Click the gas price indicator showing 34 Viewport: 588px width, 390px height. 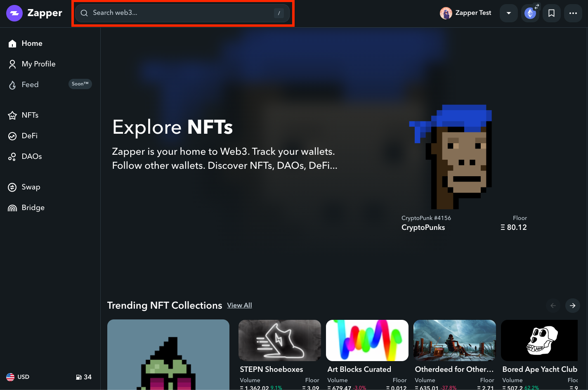[x=84, y=377]
